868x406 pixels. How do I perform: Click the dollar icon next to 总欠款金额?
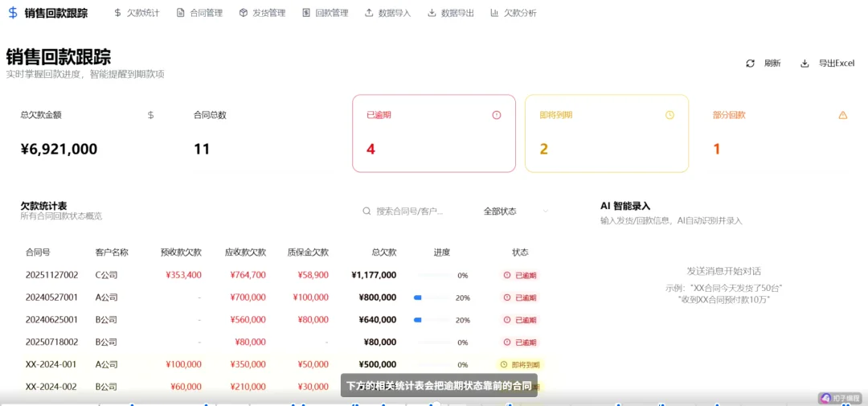point(150,115)
